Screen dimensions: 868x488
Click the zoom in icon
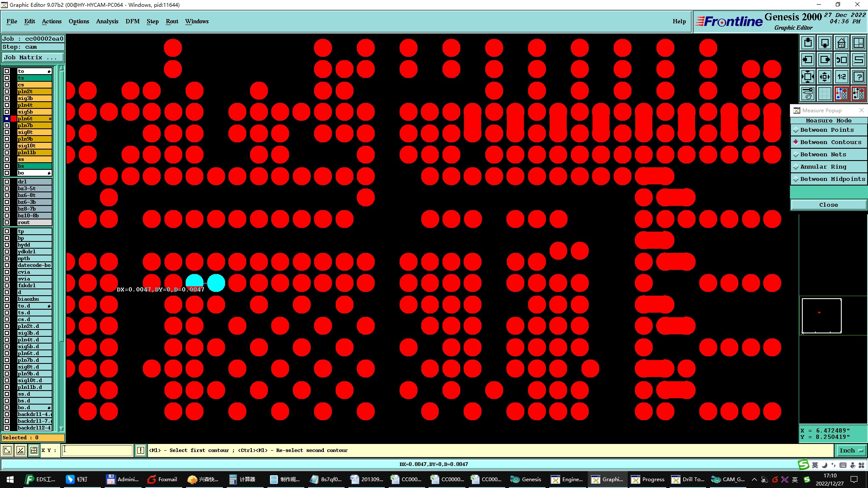click(x=807, y=77)
